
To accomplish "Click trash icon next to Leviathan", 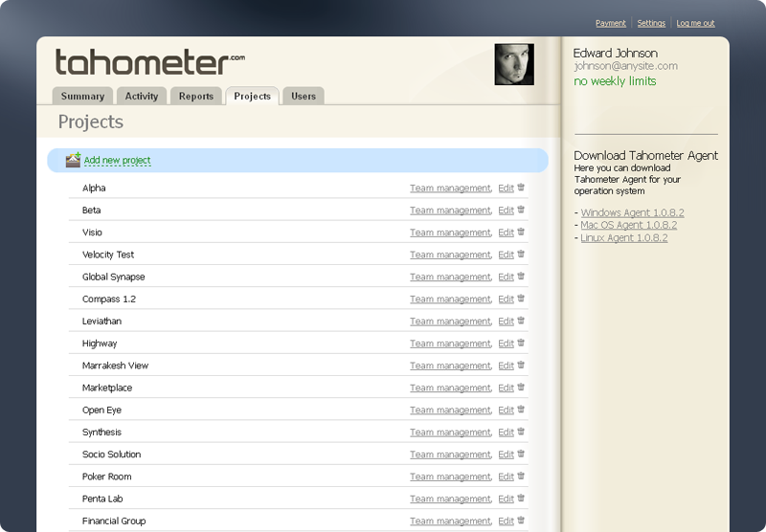I will pos(522,321).
